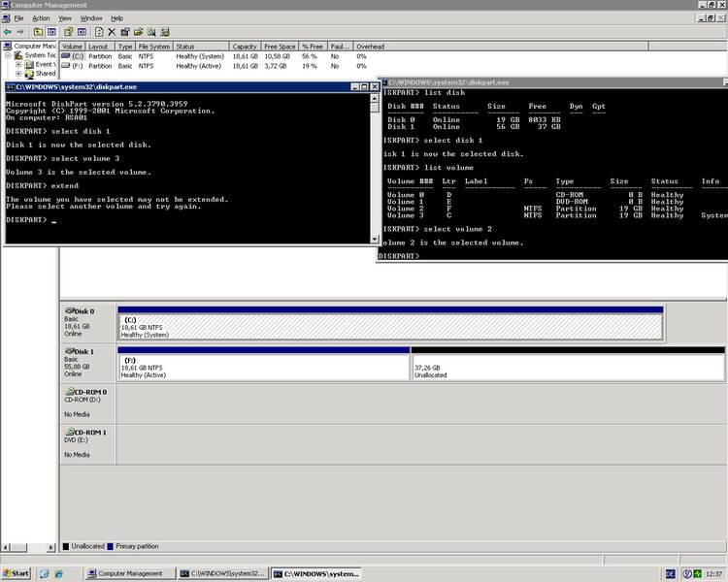The height and width of the screenshot is (582, 728).
Task: Open the File menu
Action: tap(18, 18)
